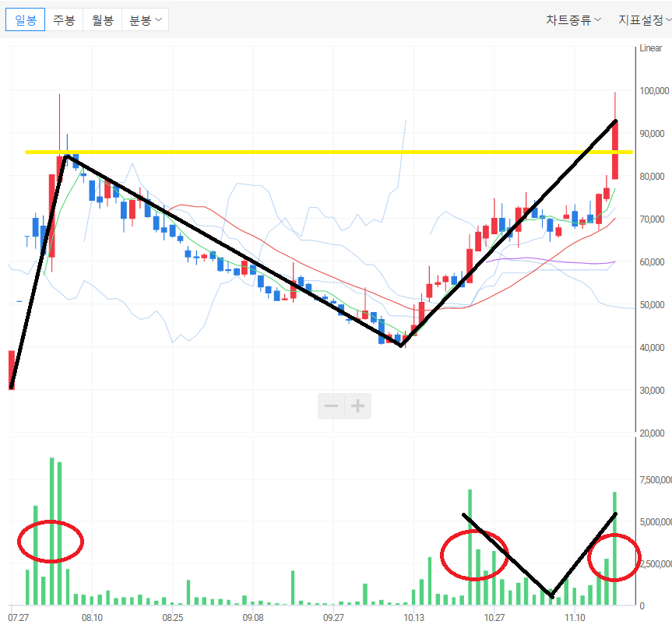Click the 2,500,000 volume axis label
The height and width of the screenshot is (628, 672).
tap(656, 563)
